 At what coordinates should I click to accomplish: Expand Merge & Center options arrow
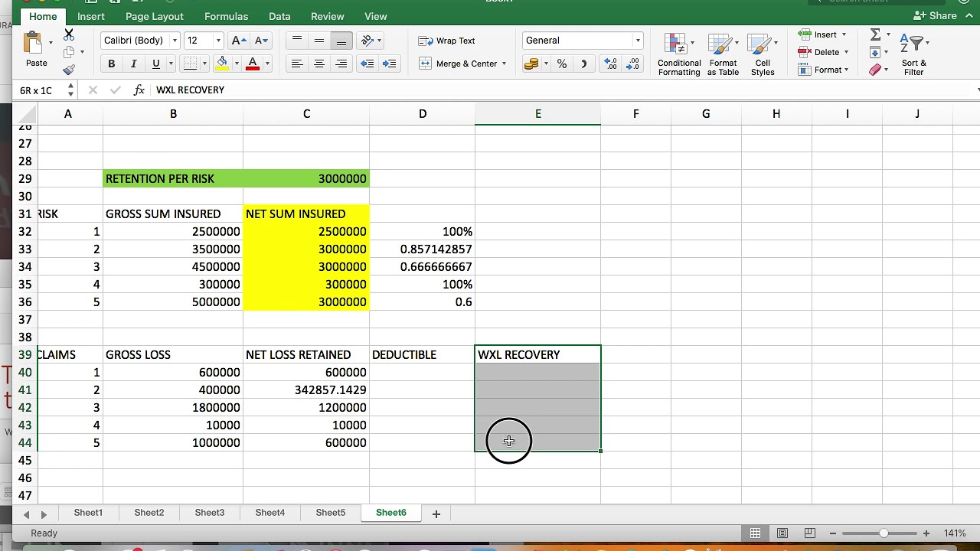(x=504, y=64)
